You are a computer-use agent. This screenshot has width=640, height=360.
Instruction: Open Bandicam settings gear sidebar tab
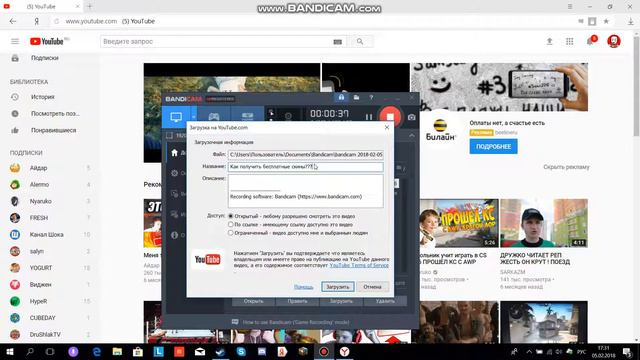coord(175,173)
